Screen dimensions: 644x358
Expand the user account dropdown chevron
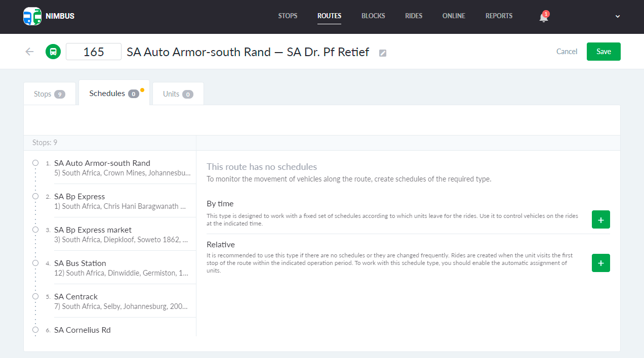coord(618,16)
